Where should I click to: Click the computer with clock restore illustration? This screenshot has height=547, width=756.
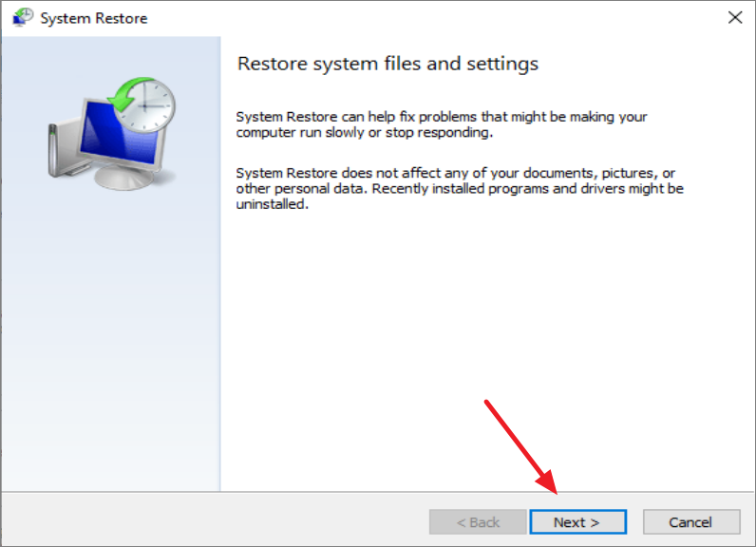pyautogui.click(x=112, y=134)
